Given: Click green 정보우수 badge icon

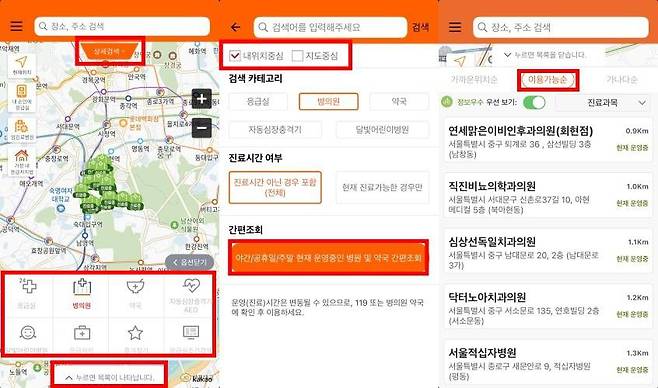Looking at the screenshot, I should point(447,102).
